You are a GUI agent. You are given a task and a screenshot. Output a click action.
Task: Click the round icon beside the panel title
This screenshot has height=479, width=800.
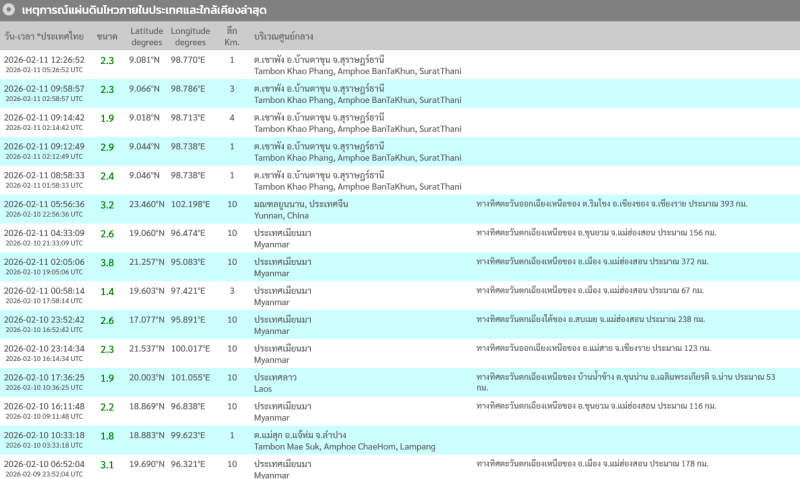click(x=9, y=10)
